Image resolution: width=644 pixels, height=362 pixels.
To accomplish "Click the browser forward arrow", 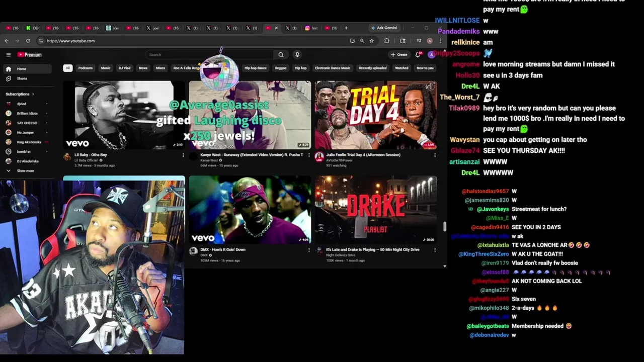I will point(17,41).
